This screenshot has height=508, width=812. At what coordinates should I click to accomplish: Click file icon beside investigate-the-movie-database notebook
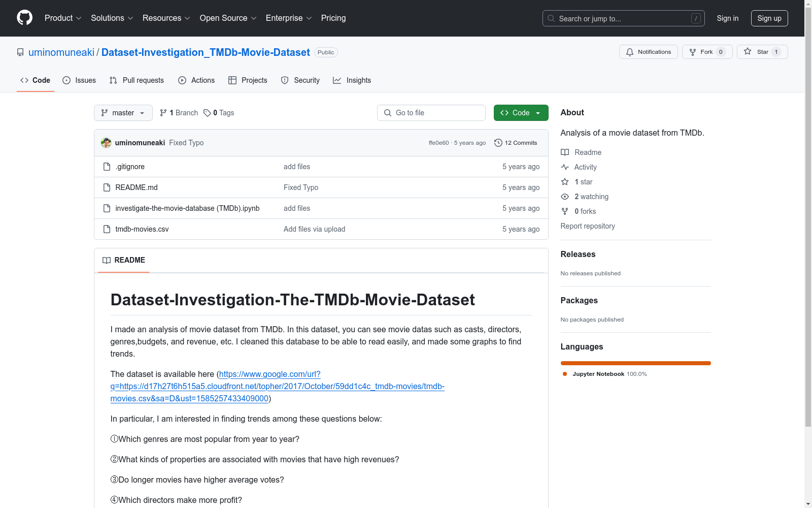107,208
